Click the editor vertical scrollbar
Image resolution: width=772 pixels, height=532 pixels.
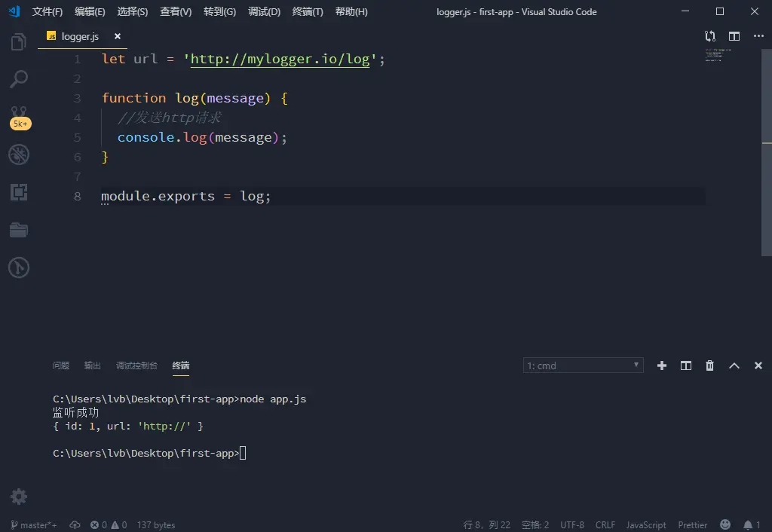[x=767, y=152]
